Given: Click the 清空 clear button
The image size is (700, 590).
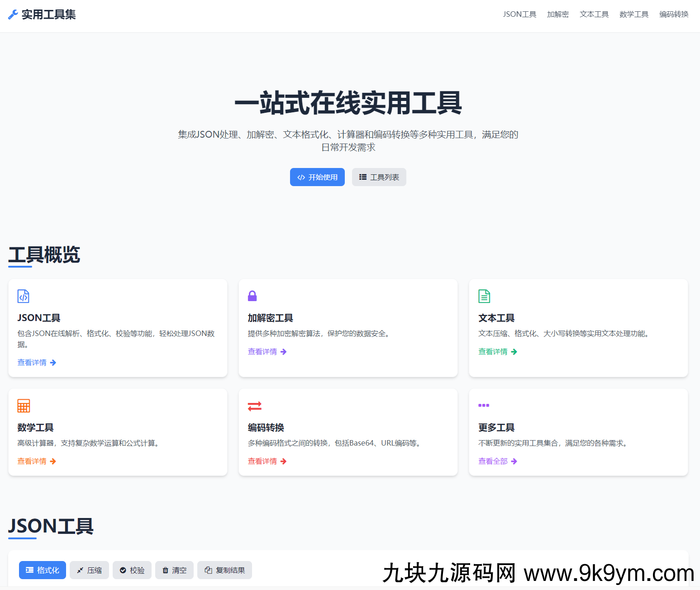Looking at the screenshot, I should pos(174,570).
